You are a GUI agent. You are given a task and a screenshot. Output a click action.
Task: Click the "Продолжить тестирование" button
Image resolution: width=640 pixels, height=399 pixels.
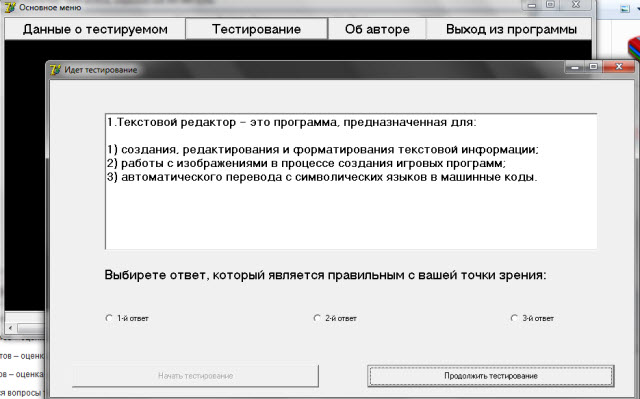[491, 376]
